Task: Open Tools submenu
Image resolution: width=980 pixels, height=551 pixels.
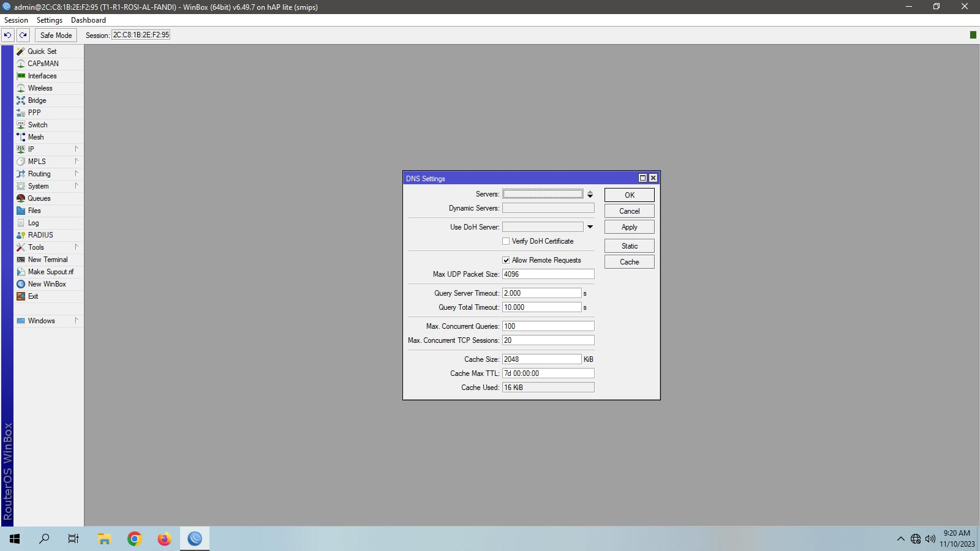Action: point(48,247)
